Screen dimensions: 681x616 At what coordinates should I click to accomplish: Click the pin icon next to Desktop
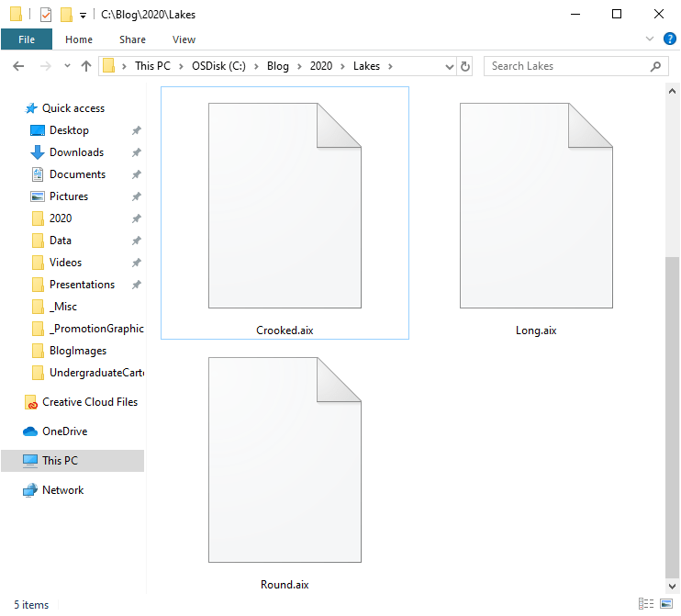click(137, 130)
